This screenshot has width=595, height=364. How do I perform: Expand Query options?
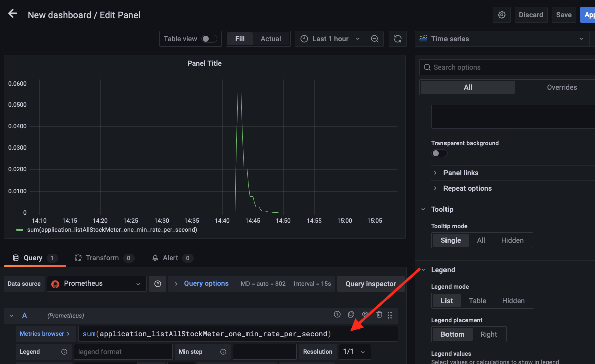pyautogui.click(x=206, y=284)
